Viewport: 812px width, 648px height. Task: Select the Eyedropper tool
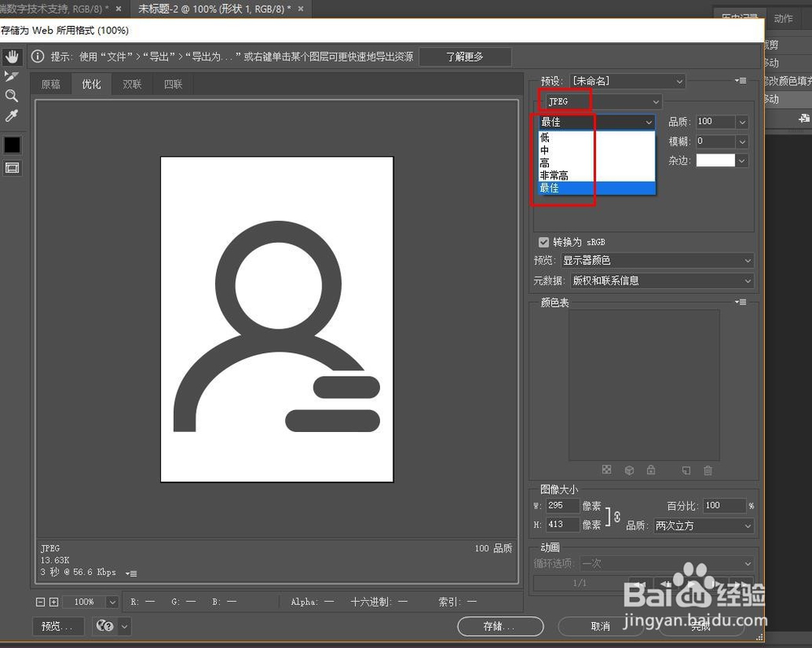11,115
